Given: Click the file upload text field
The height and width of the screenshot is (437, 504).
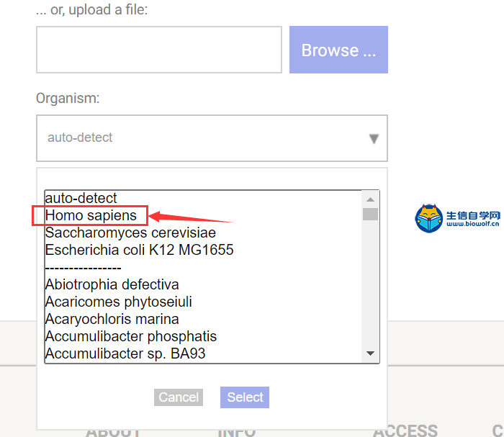Looking at the screenshot, I should (x=159, y=50).
